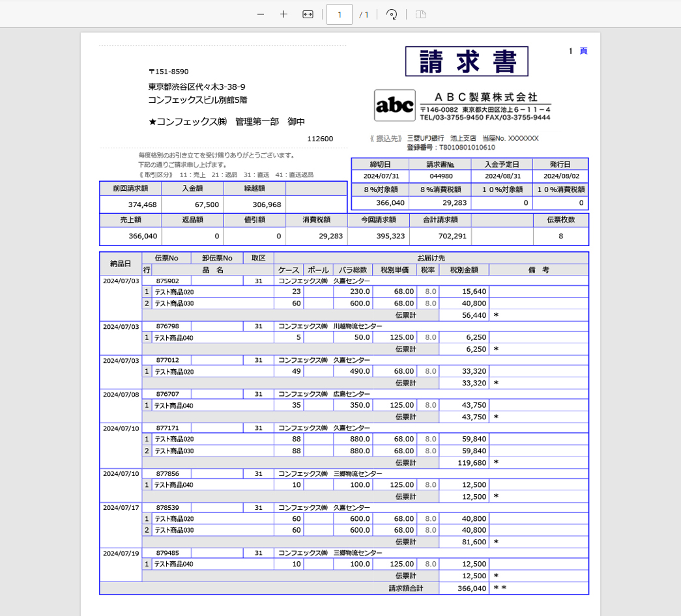Click delivery date 2024/07/17

(121, 507)
